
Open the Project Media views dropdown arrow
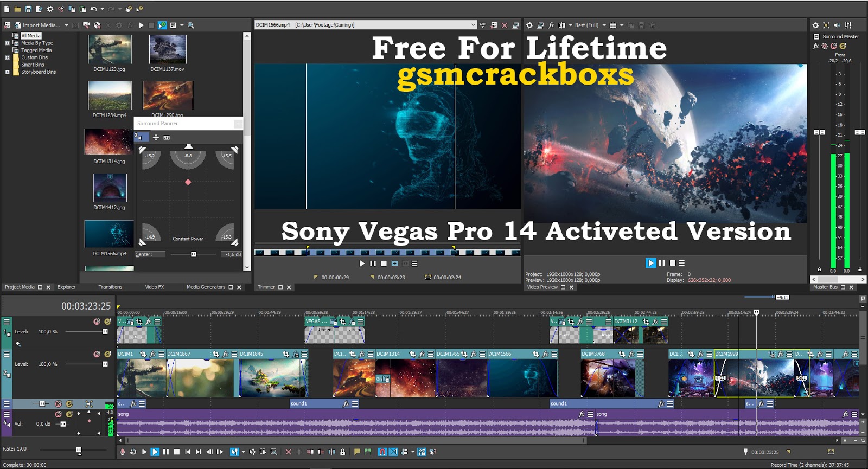(x=182, y=25)
